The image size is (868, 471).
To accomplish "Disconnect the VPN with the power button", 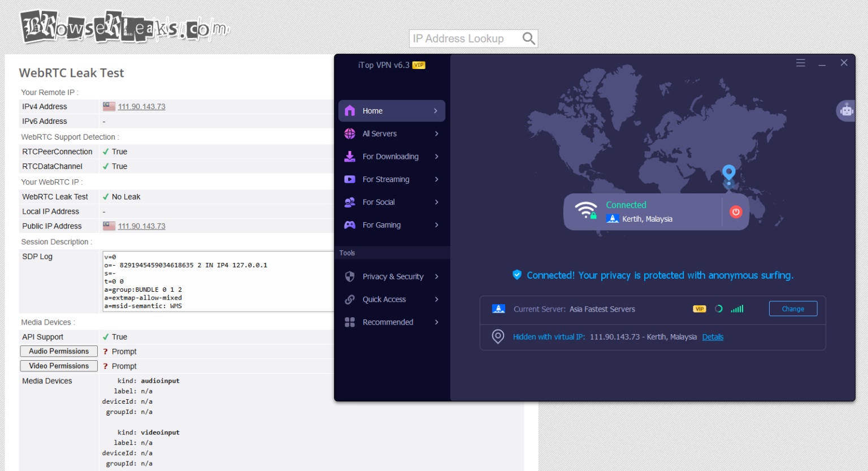I will pyautogui.click(x=736, y=211).
